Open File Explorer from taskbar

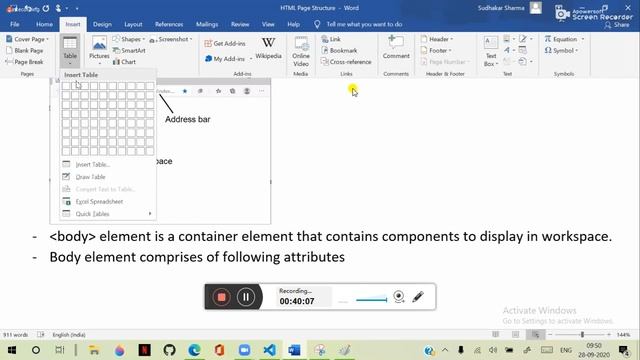tap(94, 350)
